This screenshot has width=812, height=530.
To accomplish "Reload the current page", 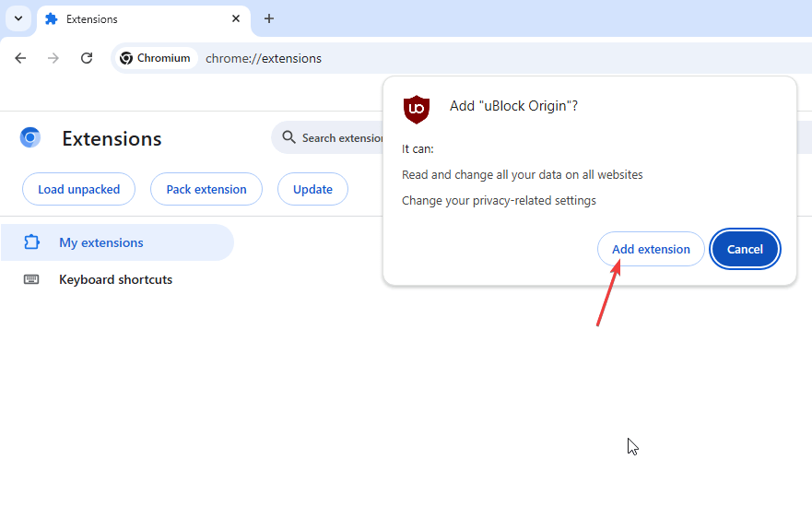I will click(x=87, y=58).
